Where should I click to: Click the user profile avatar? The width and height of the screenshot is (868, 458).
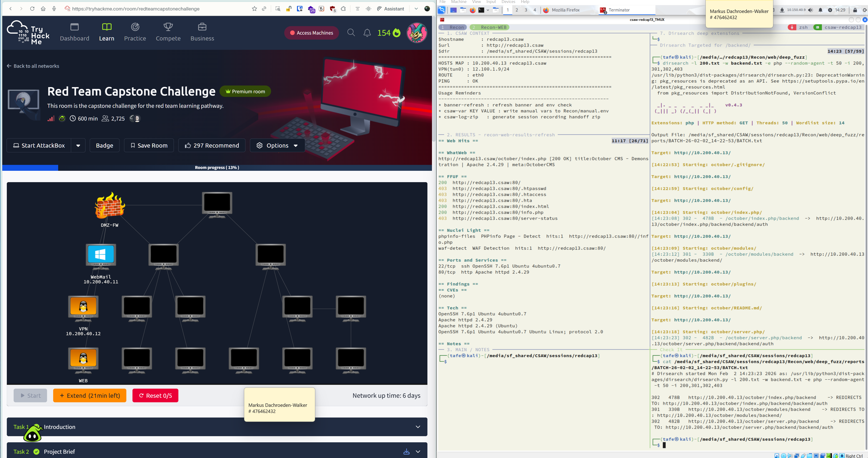[x=417, y=33]
